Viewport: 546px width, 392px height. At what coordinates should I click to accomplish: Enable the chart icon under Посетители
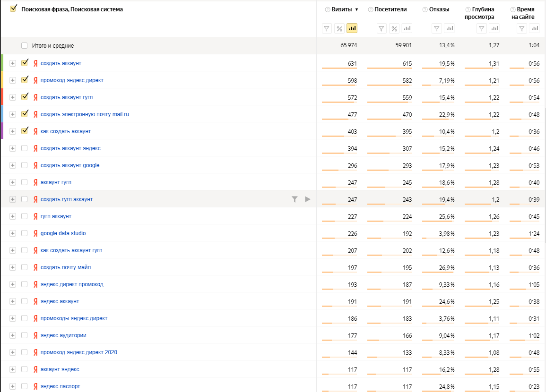coord(407,28)
